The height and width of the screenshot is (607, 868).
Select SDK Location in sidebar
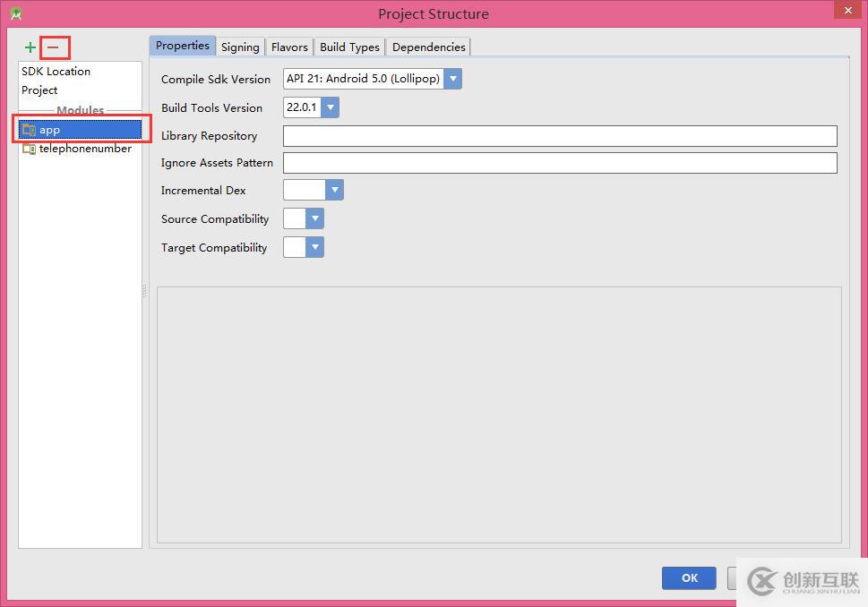(x=56, y=72)
